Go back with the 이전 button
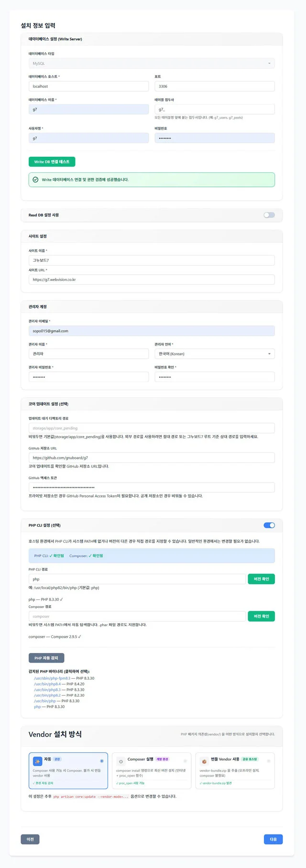 click(30, 839)
